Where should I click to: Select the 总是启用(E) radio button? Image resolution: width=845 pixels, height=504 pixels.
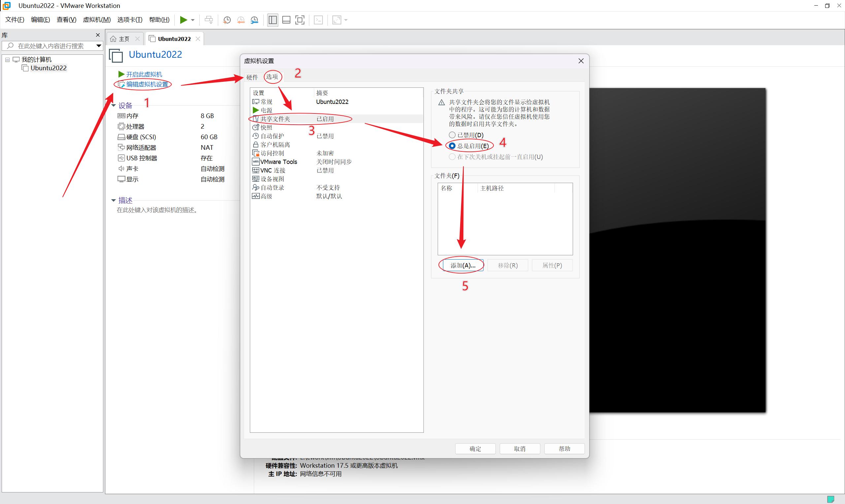coord(452,146)
